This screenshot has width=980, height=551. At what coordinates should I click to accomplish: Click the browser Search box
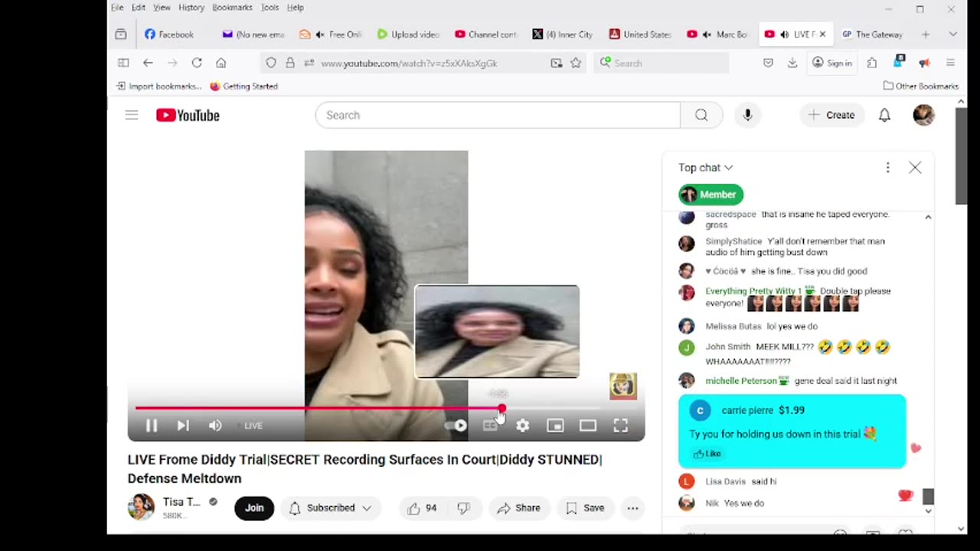[x=661, y=63]
